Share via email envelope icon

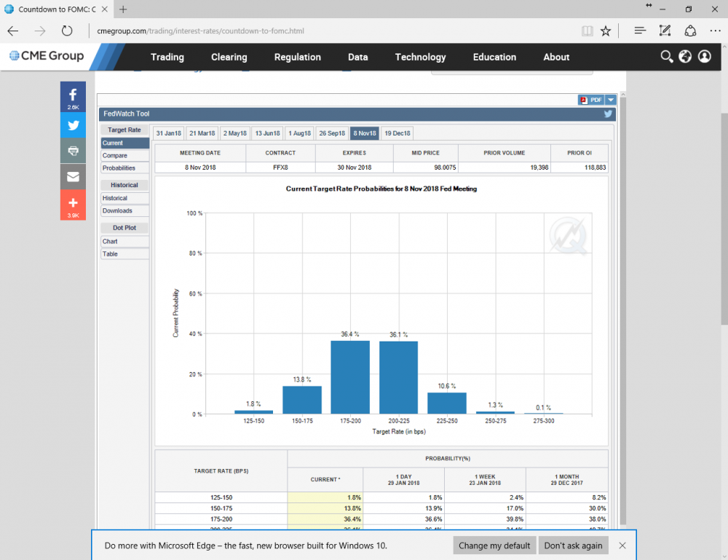[73, 177]
